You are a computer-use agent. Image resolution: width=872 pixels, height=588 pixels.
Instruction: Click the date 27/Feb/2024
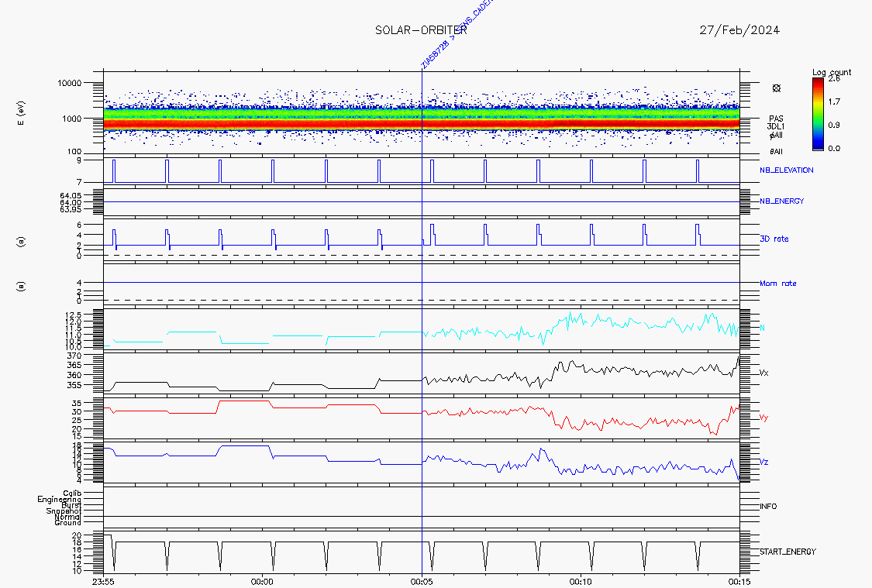pos(739,30)
